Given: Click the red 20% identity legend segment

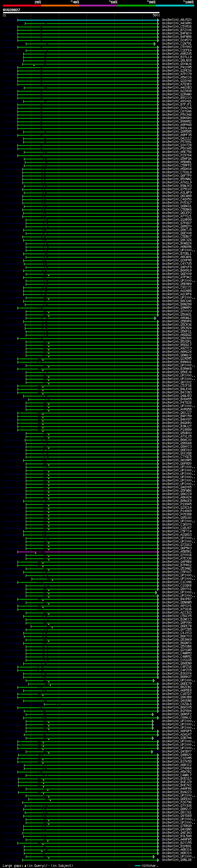Looking at the screenshot, I should click(x=22, y=6).
